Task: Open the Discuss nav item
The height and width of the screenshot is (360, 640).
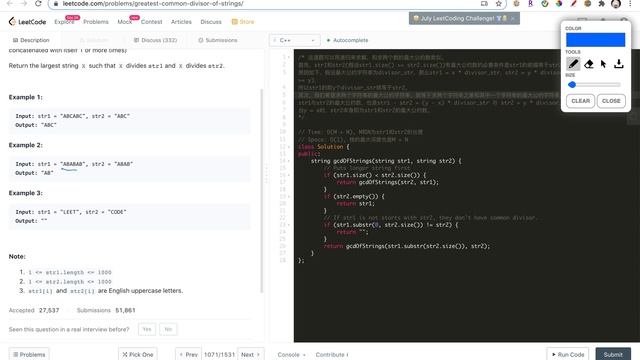Action: [x=211, y=22]
